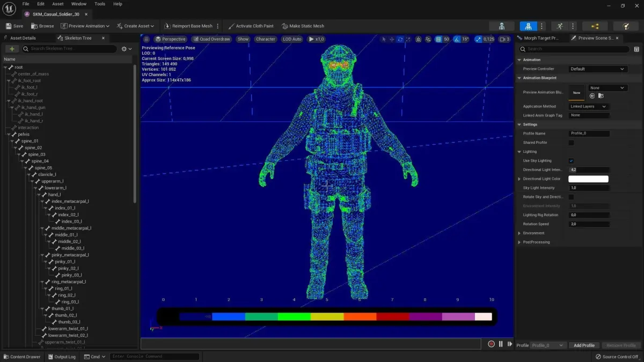The height and width of the screenshot is (362, 644).
Task: Click Directional Light Intensity value field
Action: [x=589, y=169]
